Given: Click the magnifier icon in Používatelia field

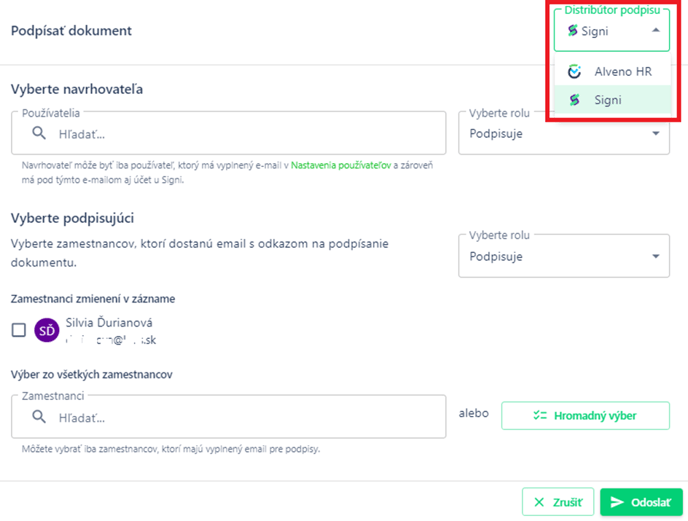Looking at the screenshot, I should (39, 133).
